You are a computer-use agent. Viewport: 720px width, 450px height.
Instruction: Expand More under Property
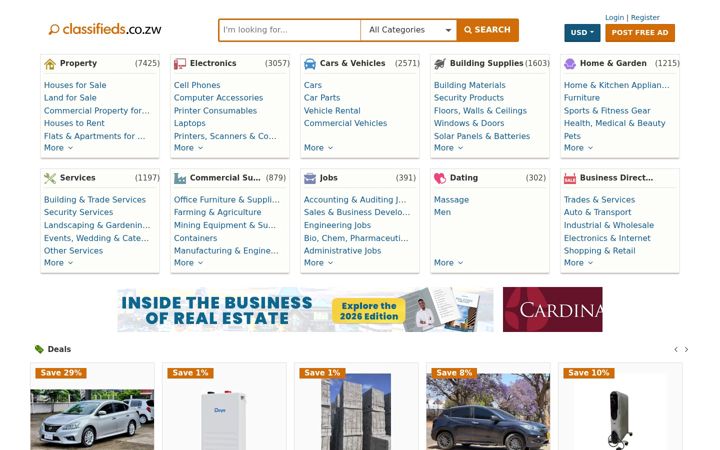[58, 148]
